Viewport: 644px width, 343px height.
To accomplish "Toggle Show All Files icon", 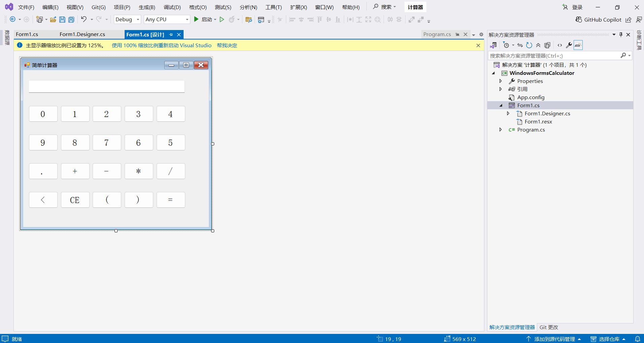I will (547, 45).
